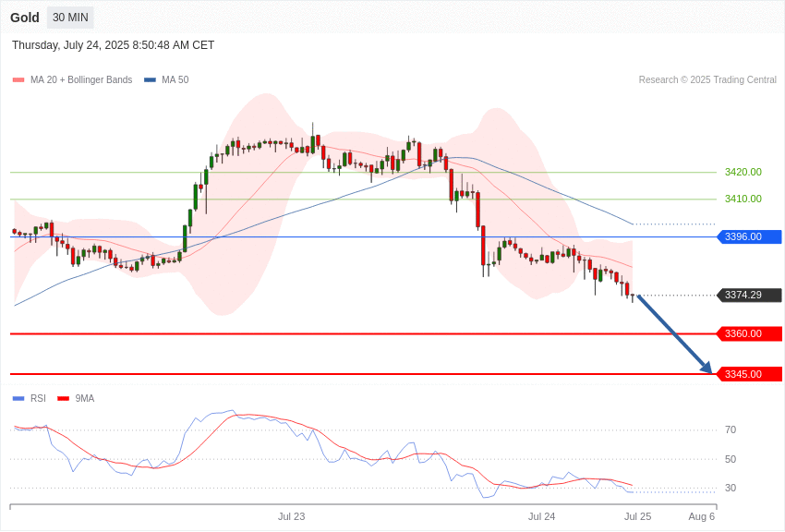785x532 pixels.
Task: Click the blue RSI legend swatch
Action: click(x=18, y=398)
